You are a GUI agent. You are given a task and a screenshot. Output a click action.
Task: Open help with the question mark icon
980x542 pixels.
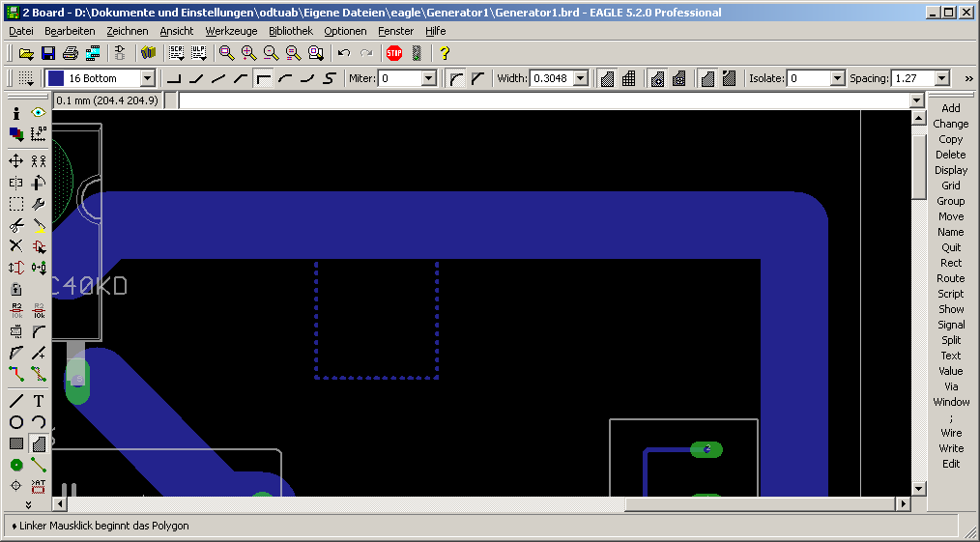pos(445,53)
